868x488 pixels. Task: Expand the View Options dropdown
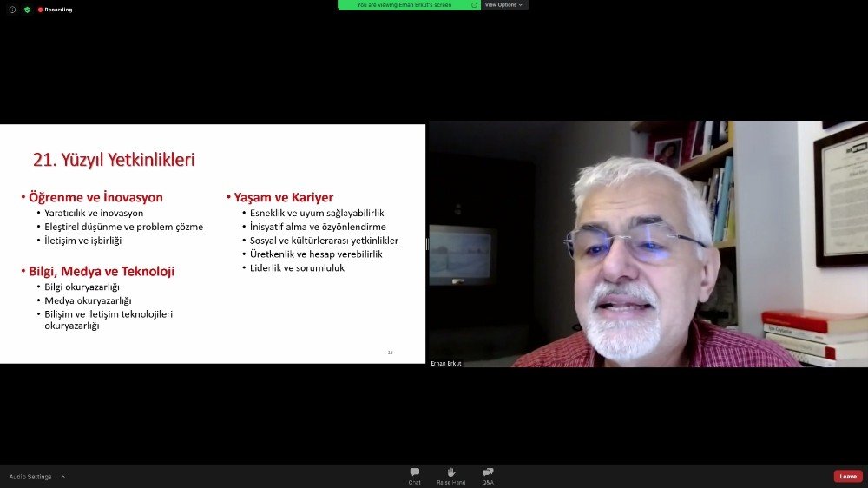pos(503,4)
